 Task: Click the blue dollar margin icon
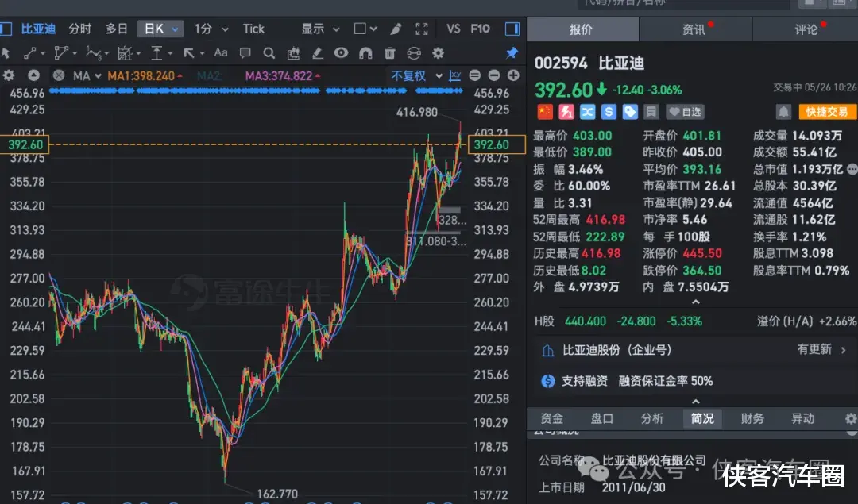(x=609, y=112)
